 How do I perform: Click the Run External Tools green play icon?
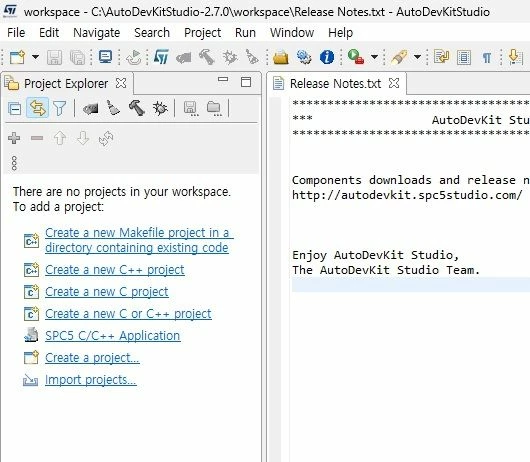click(x=356, y=57)
